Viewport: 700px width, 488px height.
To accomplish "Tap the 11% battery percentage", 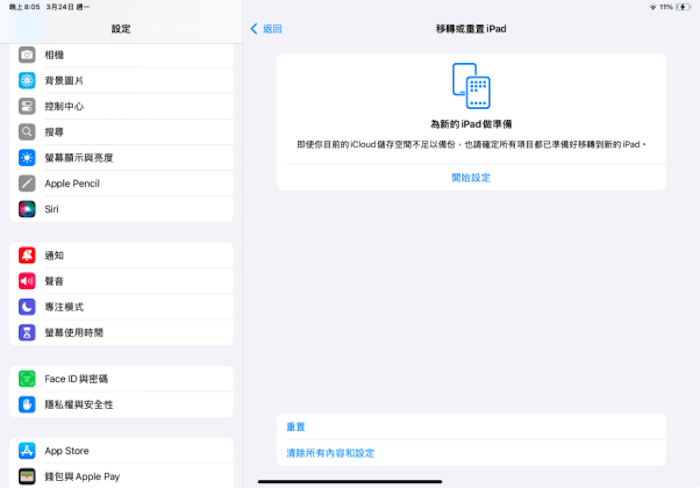I will (666, 7).
